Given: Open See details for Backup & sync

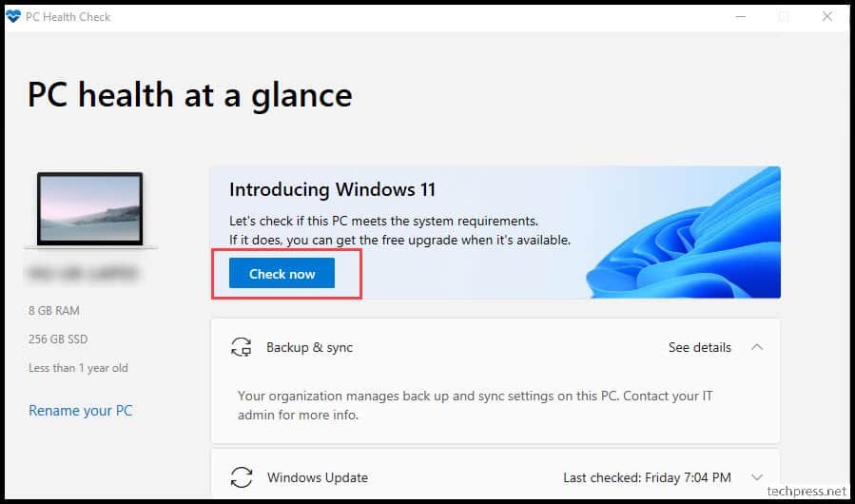Looking at the screenshot, I should click(700, 347).
